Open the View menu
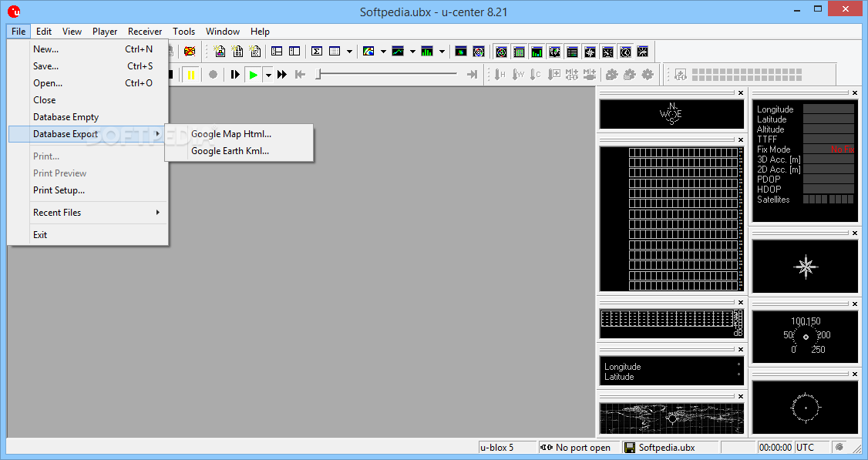Image resolution: width=868 pixels, height=460 pixels. [72, 32]
